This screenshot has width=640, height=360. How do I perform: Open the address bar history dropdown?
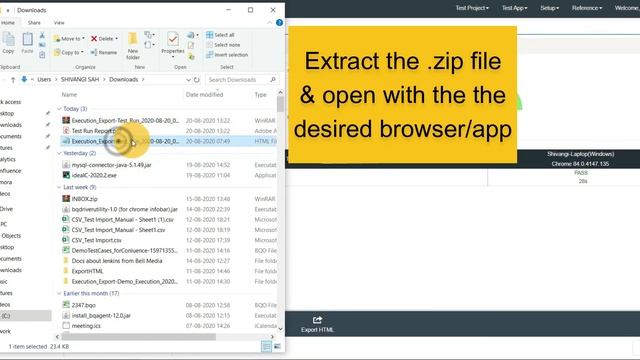(x=188, y=80)
